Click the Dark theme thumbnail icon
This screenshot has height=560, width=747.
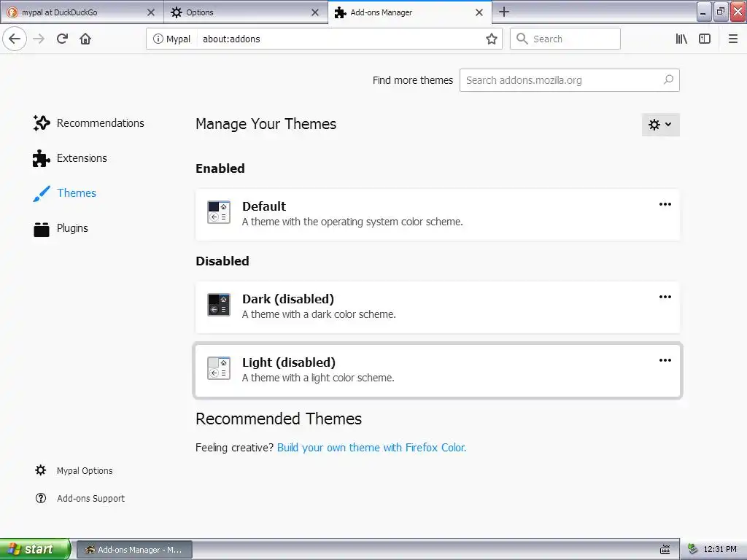(x=219, y=305)
